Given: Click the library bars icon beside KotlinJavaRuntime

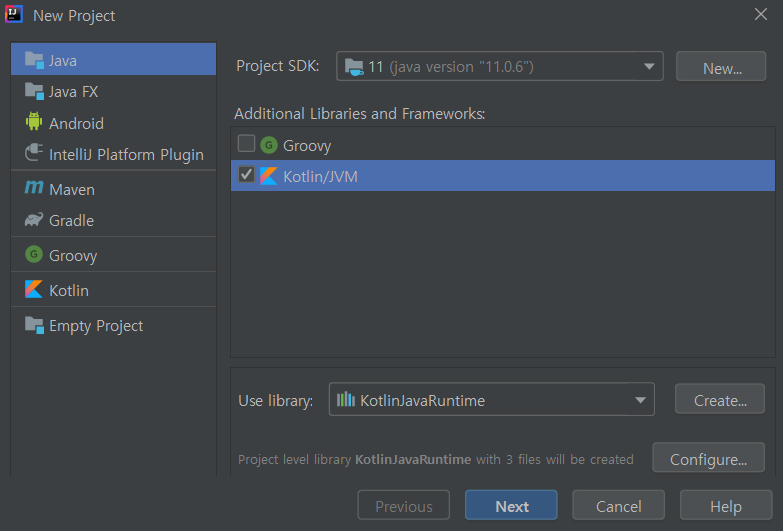Looking at the screenshot, I should tap(346, 399).
